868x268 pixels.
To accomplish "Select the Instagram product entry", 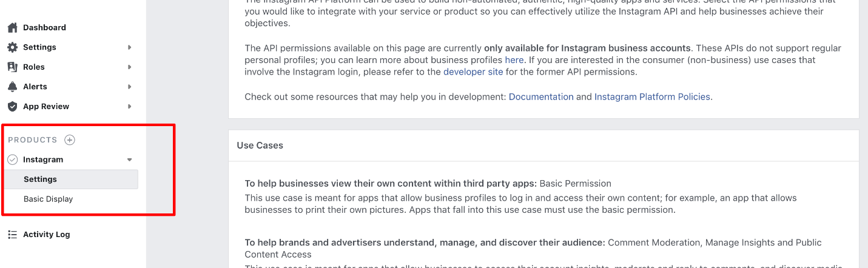I will point(43,159).
